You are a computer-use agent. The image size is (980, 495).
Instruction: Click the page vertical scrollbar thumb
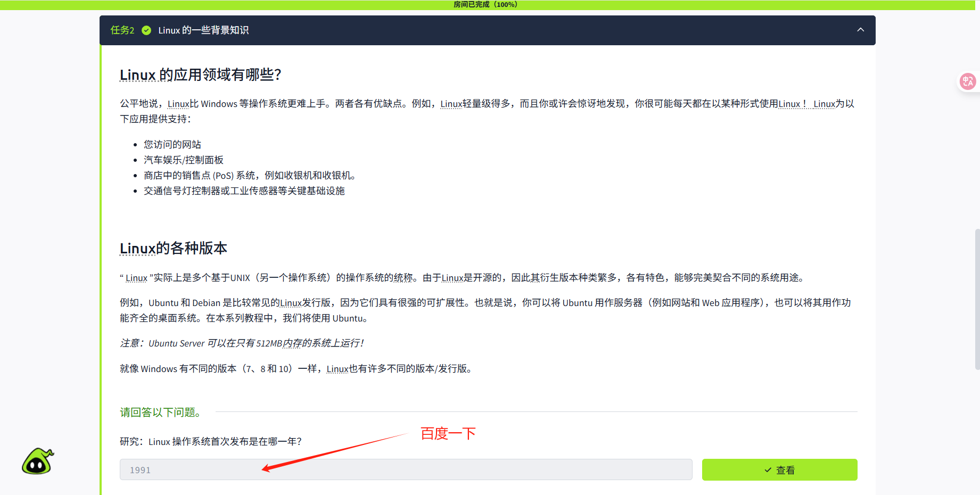pos(977,299)
